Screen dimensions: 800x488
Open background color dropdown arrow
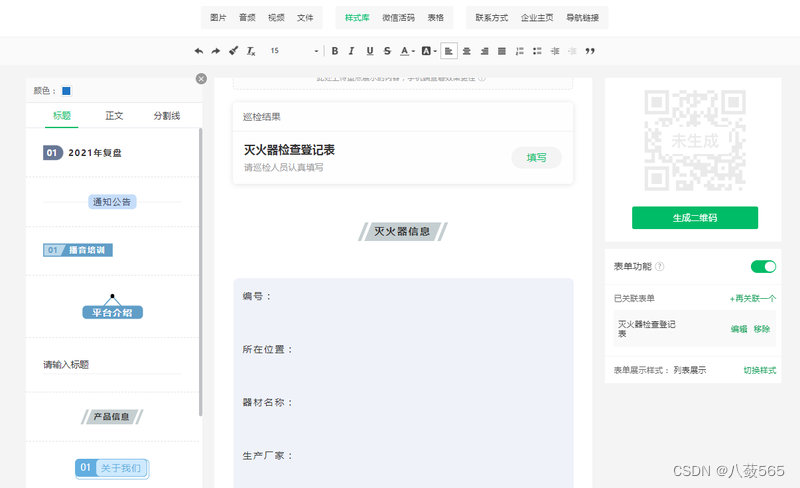[x=435, y=51]
